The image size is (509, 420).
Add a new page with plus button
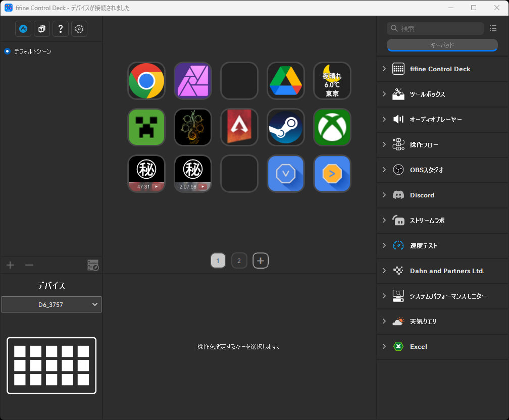(x=261, y=261)
